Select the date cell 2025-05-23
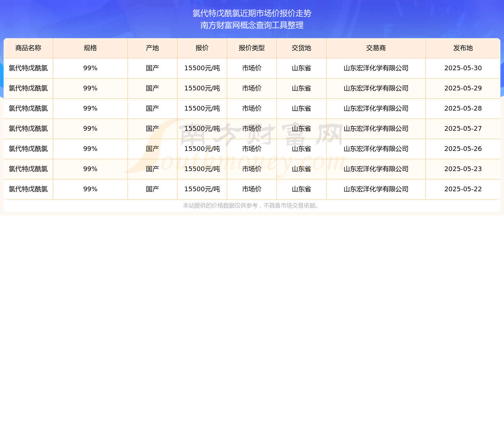The width and height of the screenshot is (504, 434). (x=463, y=169)
